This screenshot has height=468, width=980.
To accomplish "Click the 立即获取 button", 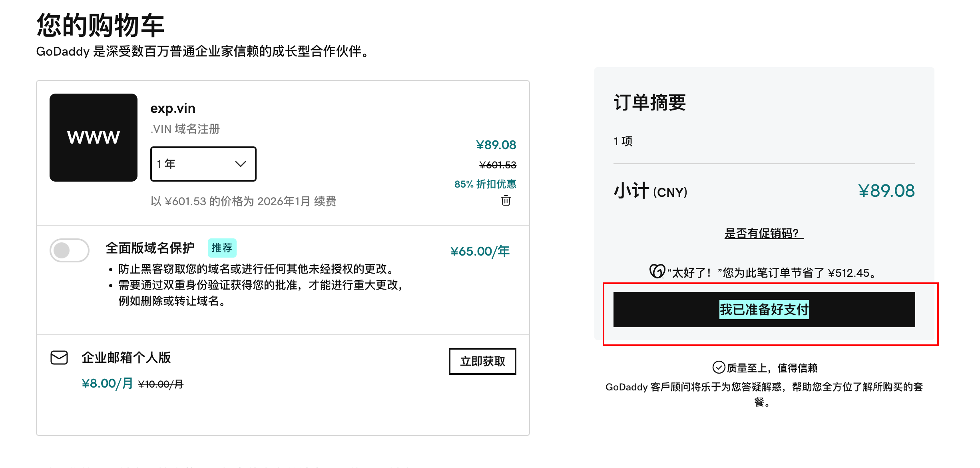I will pos(482,361).
